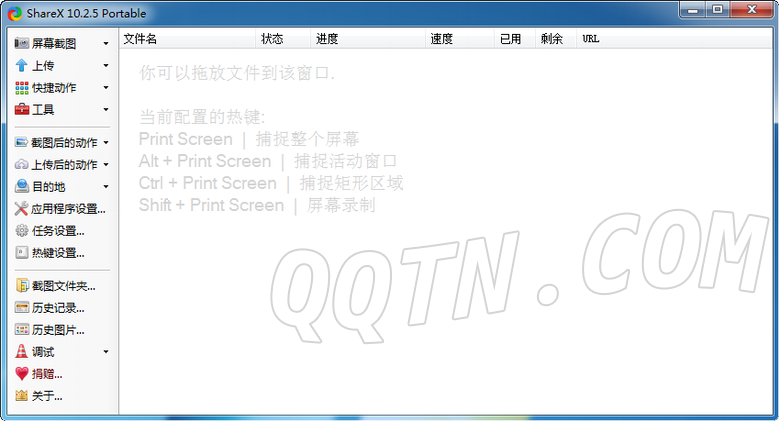
Task: Maximize the ShareX window
Action: [x=717, y=10]
